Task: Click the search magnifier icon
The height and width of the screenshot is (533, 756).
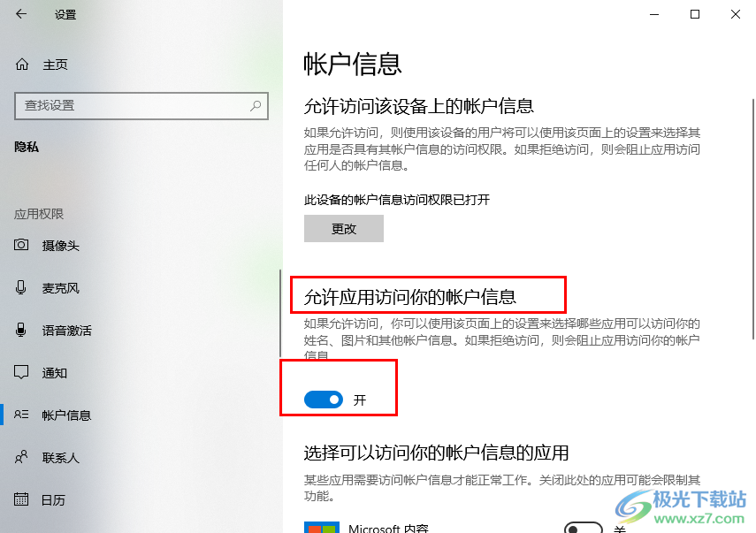Action: coord(256,105)
